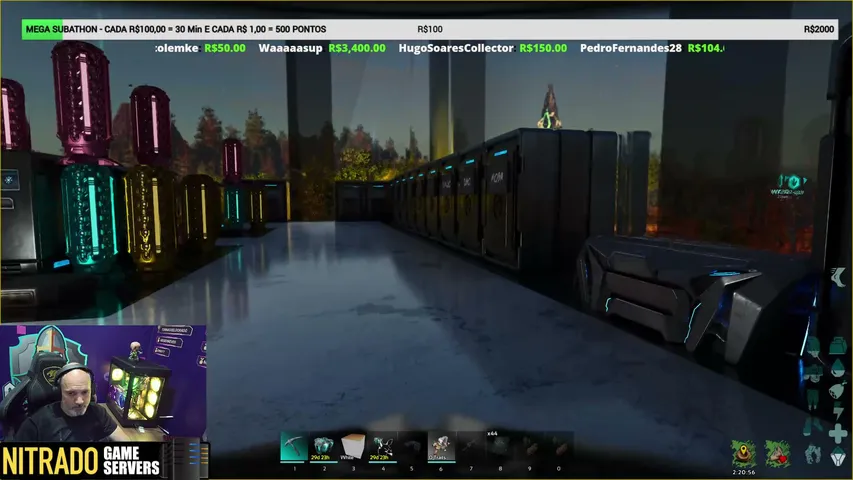The image size is (853, 480).
Task: Click the helmet armor slot icon
Action: (x=813, y=346)
